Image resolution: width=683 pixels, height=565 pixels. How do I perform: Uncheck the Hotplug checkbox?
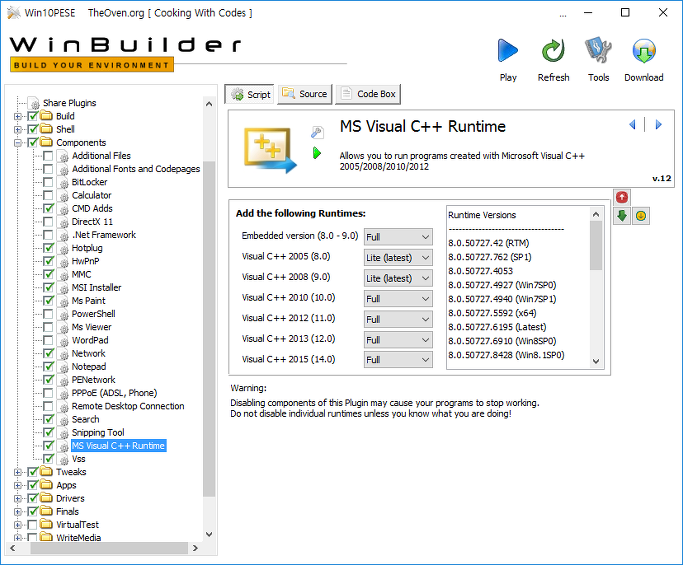[48, 248]
